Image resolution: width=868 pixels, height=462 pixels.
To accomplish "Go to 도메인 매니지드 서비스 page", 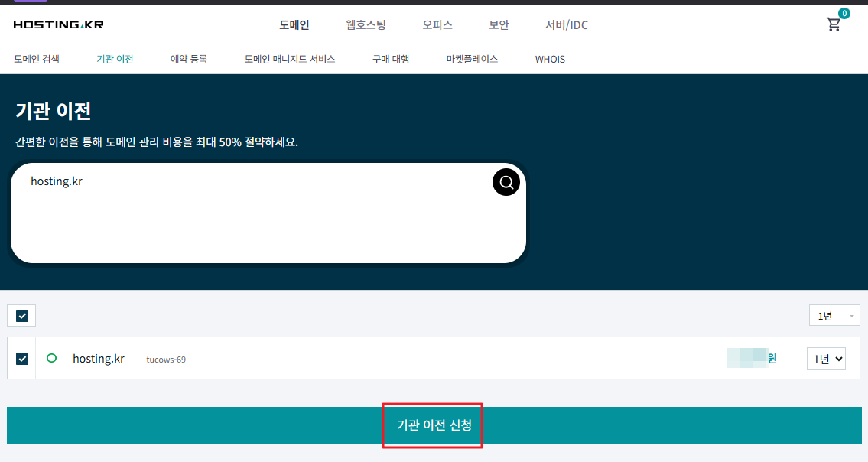I will pyautogui.click(x=290, y=59).
